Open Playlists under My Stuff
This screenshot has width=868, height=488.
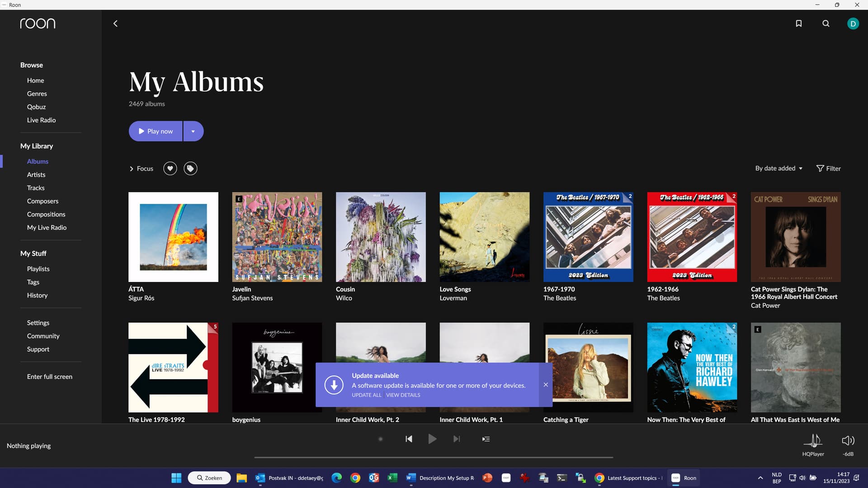(38, 269)
